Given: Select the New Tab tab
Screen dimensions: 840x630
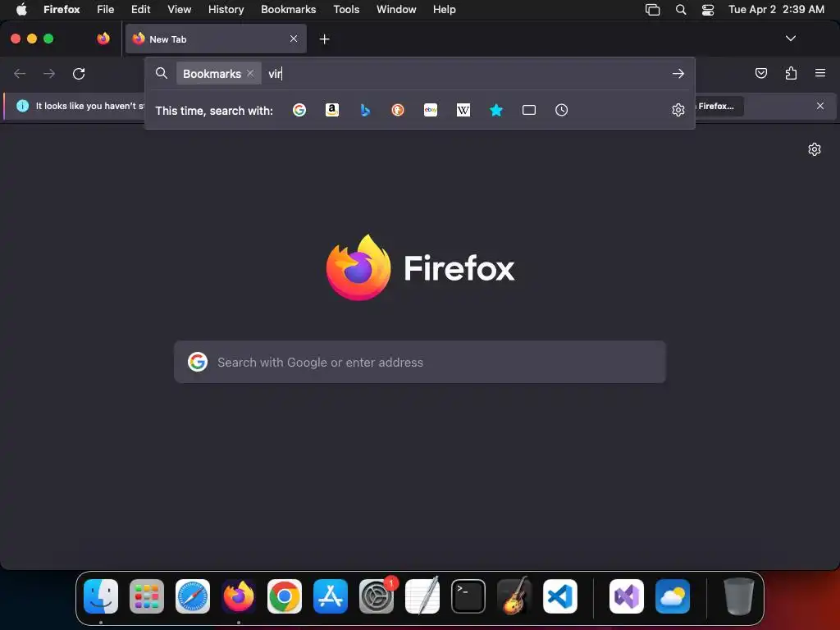Looking at the screenshot, I should point(216,39).
